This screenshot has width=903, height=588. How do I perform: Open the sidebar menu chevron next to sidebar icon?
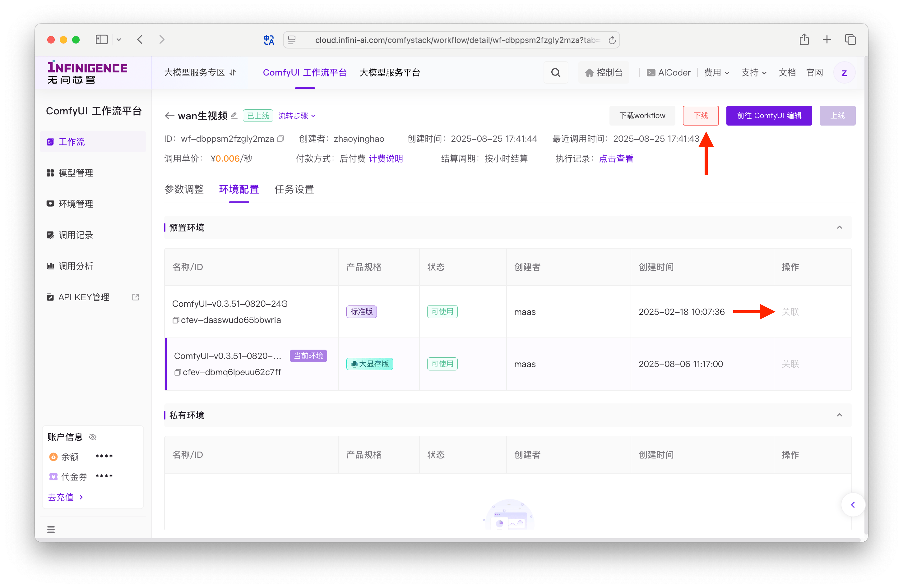(x=119, y=40)
